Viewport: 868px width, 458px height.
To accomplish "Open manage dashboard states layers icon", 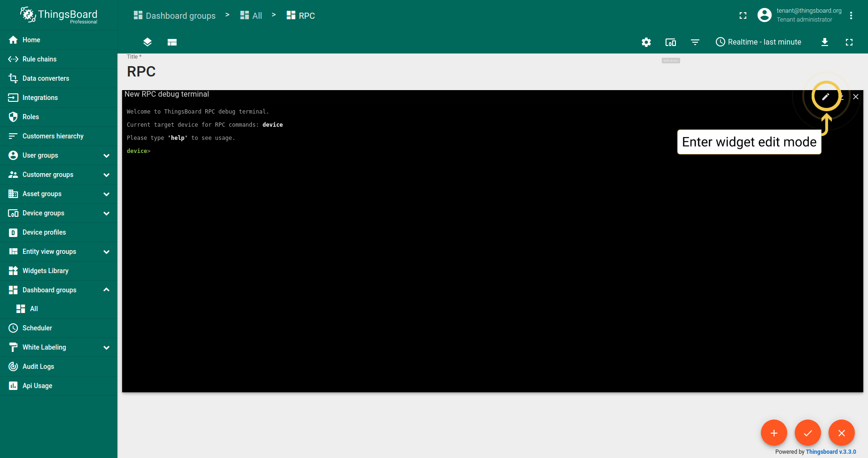I will pos(147,42).
